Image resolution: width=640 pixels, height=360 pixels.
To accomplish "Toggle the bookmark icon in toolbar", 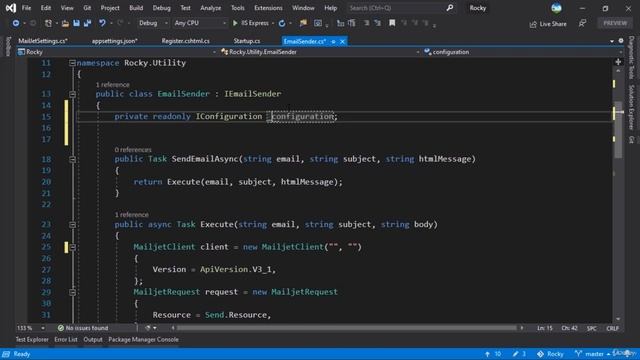I will coord(392,23).
